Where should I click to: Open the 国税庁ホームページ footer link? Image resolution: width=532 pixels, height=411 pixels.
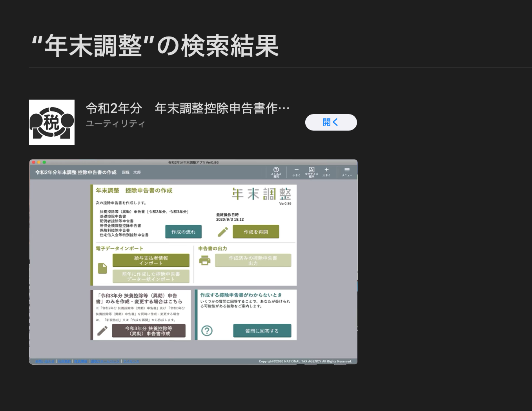click(x=105, y=361)
